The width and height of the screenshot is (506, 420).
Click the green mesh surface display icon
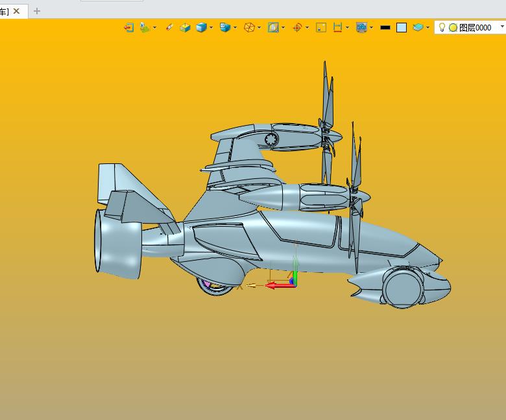pyautogui.click(x=145, y=27)
